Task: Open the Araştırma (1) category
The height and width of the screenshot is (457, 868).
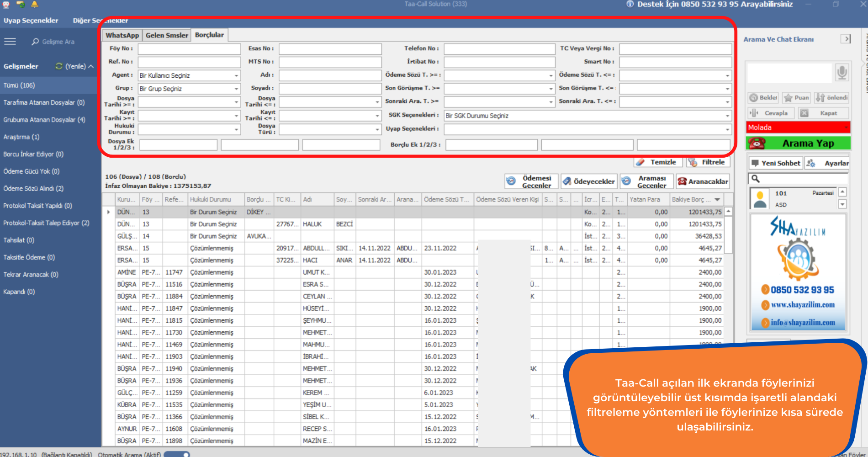Action: [21, 137]
